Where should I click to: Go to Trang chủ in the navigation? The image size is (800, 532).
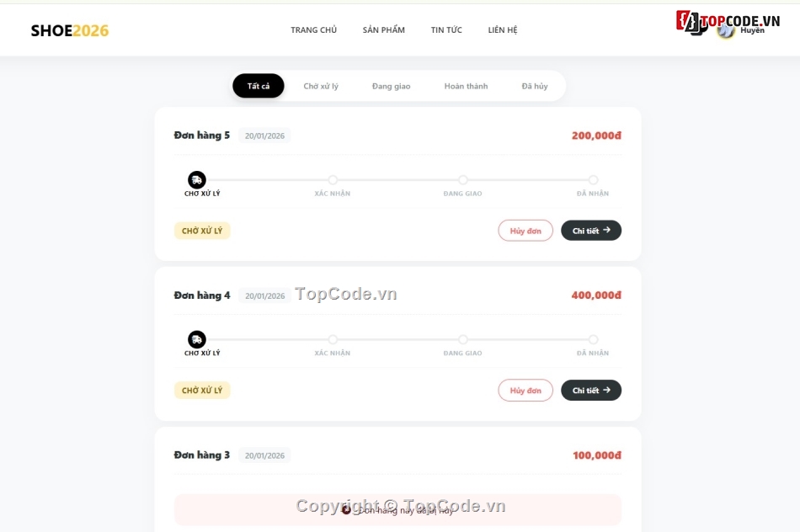click(x=314, y=30)
